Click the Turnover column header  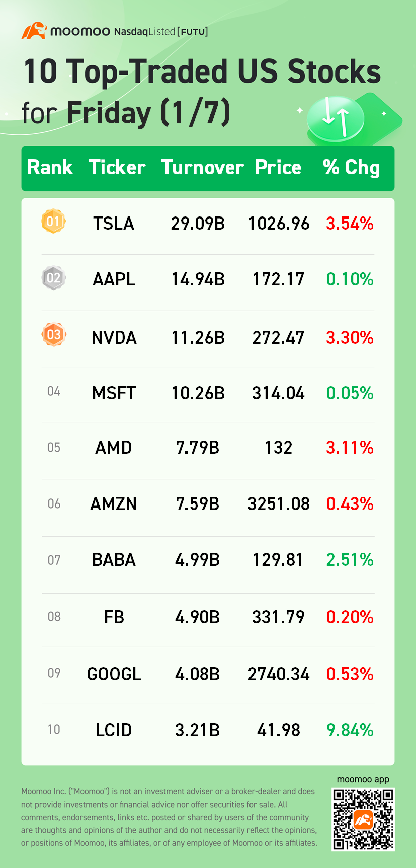(x=202, y=168)
